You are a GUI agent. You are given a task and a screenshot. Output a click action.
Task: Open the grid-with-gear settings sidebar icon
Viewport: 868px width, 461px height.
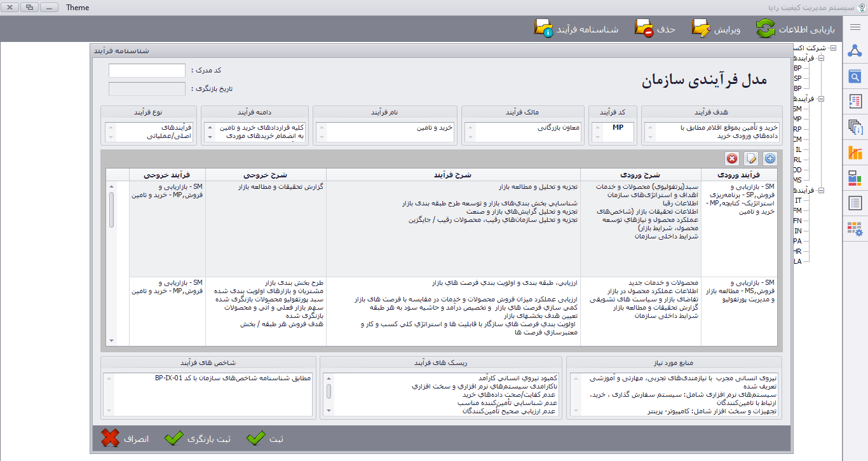coord(855,229)
